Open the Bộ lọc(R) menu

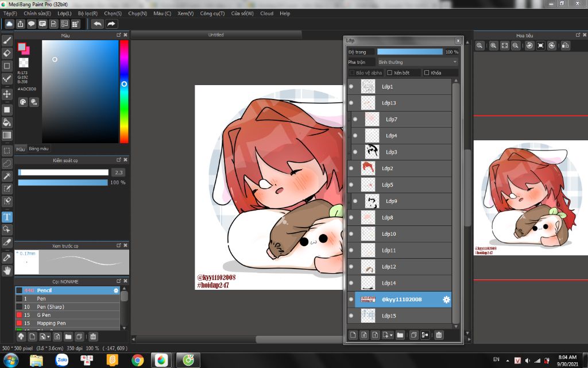click(x=88, y=13)
